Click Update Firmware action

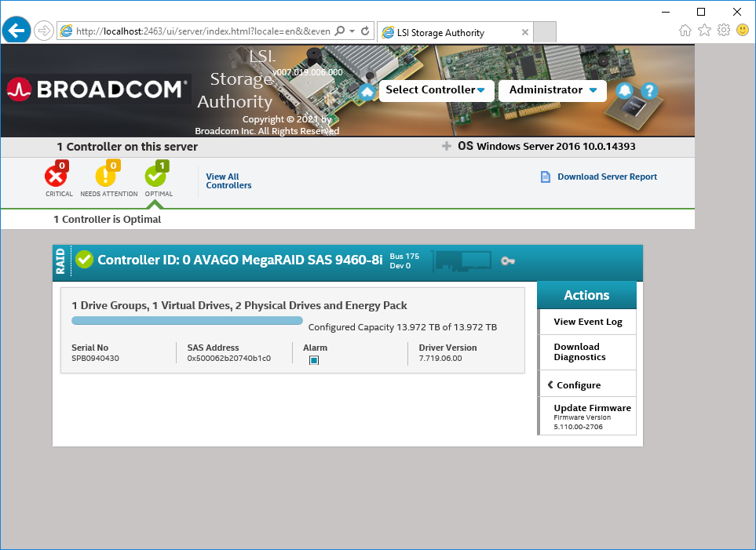point(588,416)
